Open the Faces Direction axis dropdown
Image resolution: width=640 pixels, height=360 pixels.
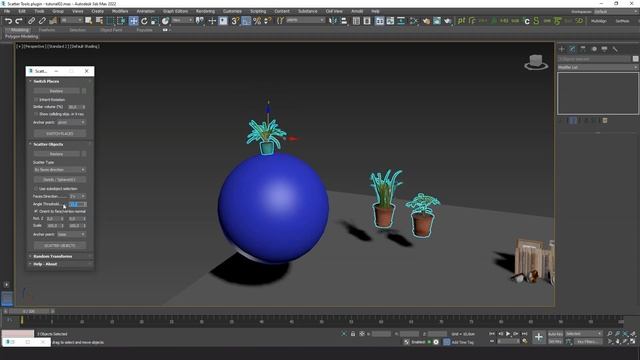77,196
